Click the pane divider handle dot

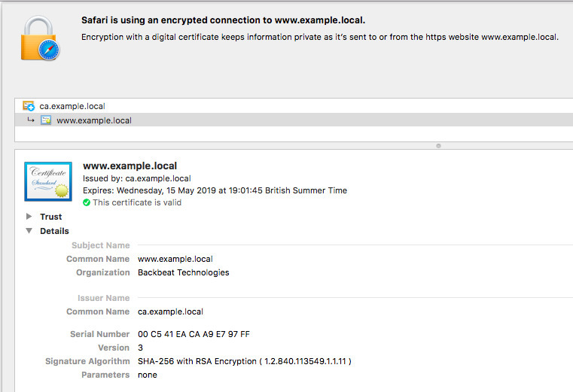438,146
